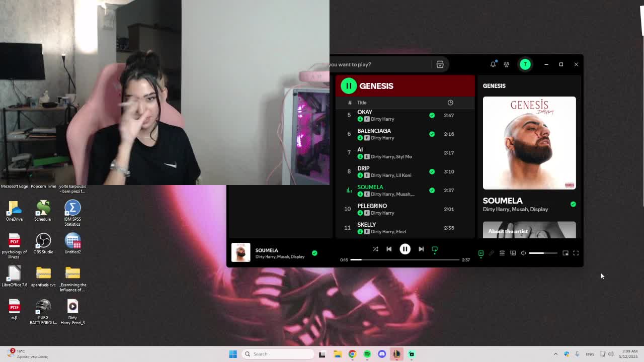The height and width of the screenshot is (362, 644).
Task: Open the About the artist card
Action: [529, 230]
